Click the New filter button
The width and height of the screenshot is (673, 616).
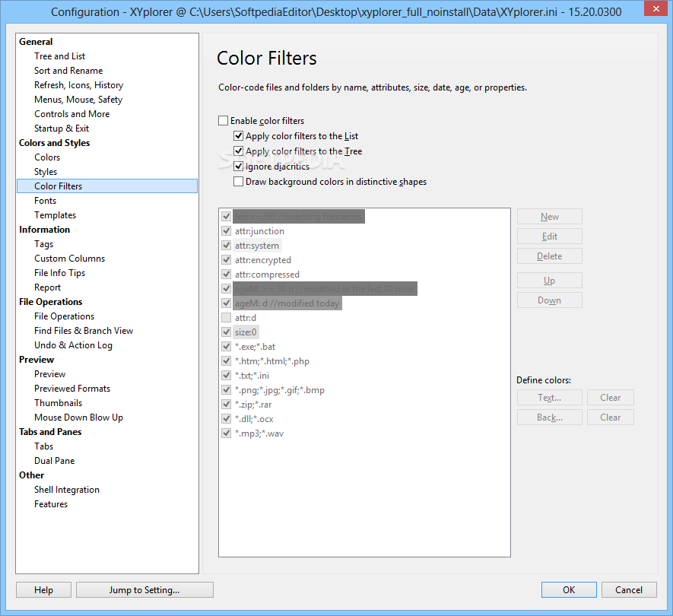click(549, 217)
